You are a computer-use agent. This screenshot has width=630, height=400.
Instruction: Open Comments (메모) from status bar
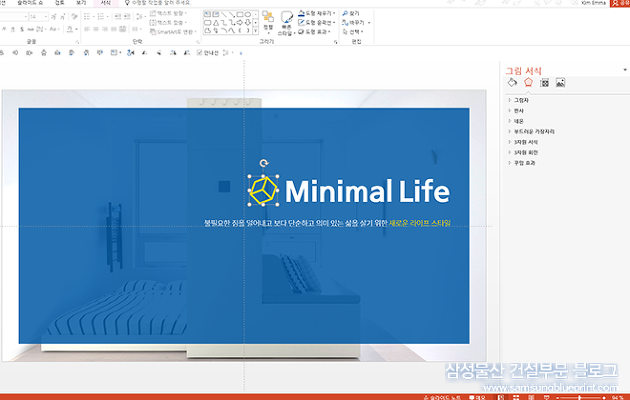pyautogui.click(x=477, y=398)
